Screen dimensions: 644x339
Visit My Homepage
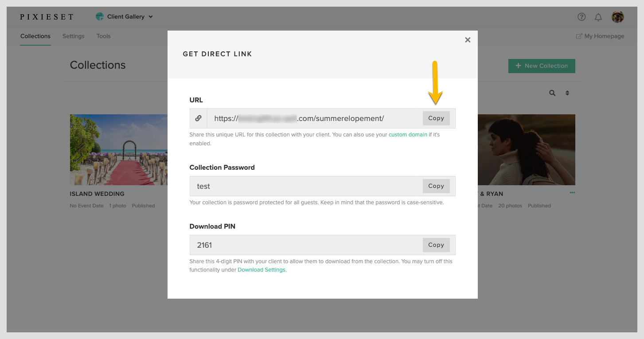(600, 36)
